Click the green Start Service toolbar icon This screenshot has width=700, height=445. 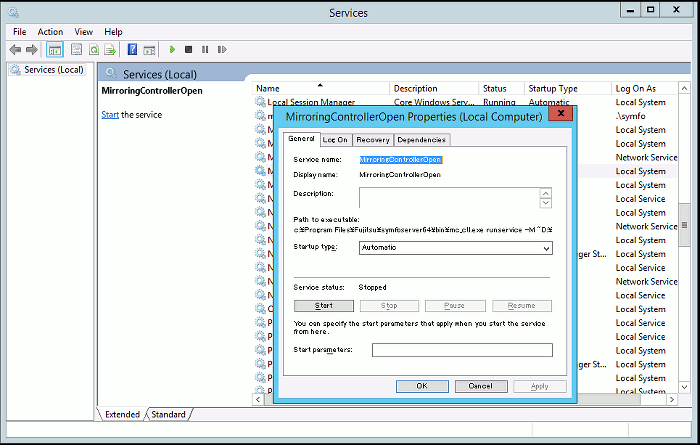click(172, 50)
